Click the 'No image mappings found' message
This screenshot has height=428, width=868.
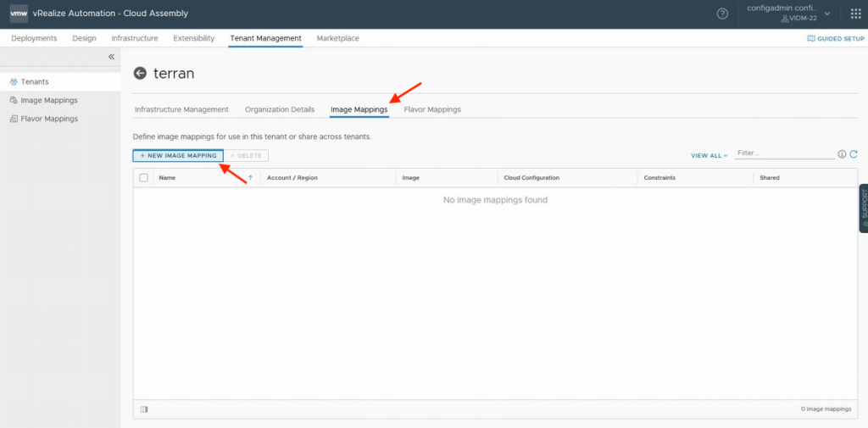(x=495, y=199)
